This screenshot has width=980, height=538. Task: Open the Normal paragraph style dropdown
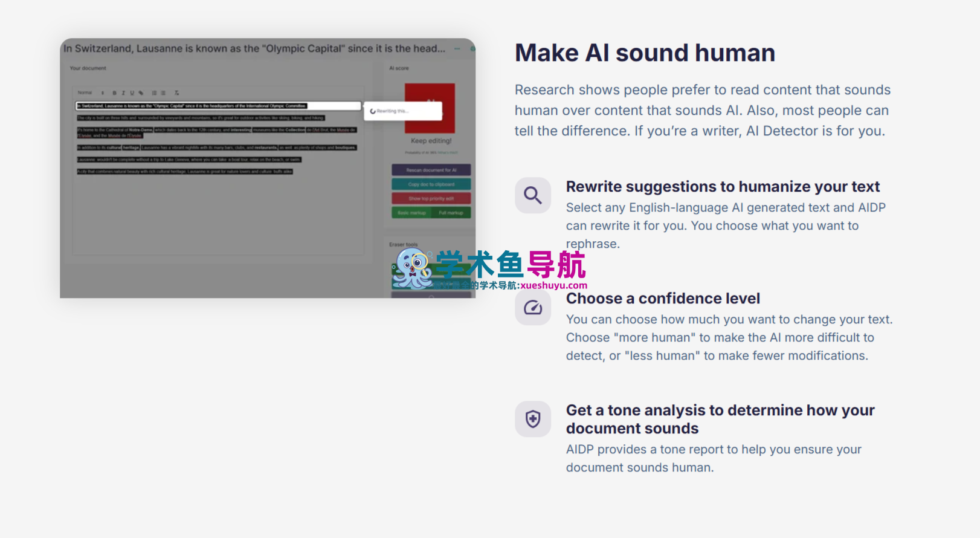90,92
